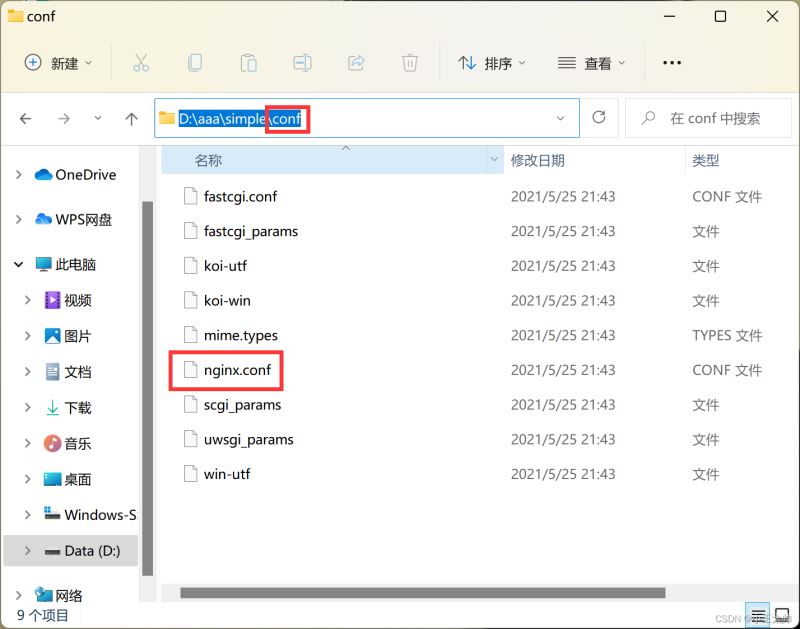Sort by the 修改日期 column header
The image size is (800, 629).
(x=538, y=160)
